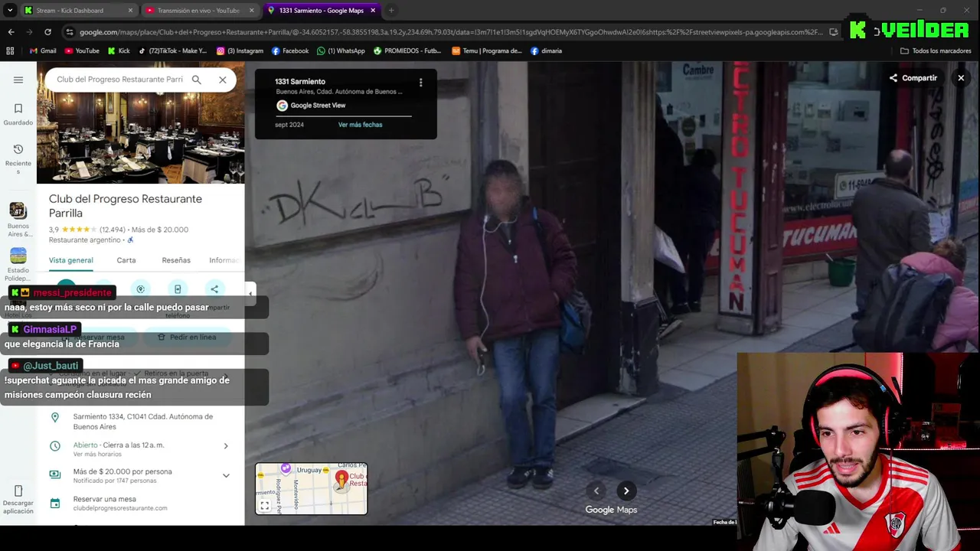
Task: Open the bookmarks apps grid icon
Action: coord(10,51)
